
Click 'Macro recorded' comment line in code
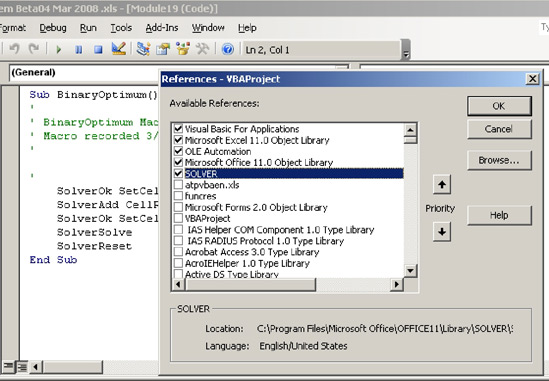101,136
